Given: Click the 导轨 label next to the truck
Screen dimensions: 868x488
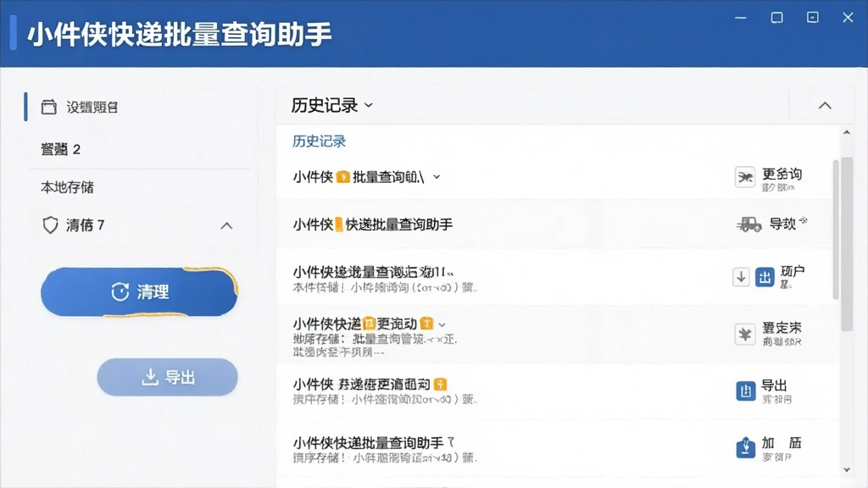Looking at the screenshot, I should [x=782, y=224].
